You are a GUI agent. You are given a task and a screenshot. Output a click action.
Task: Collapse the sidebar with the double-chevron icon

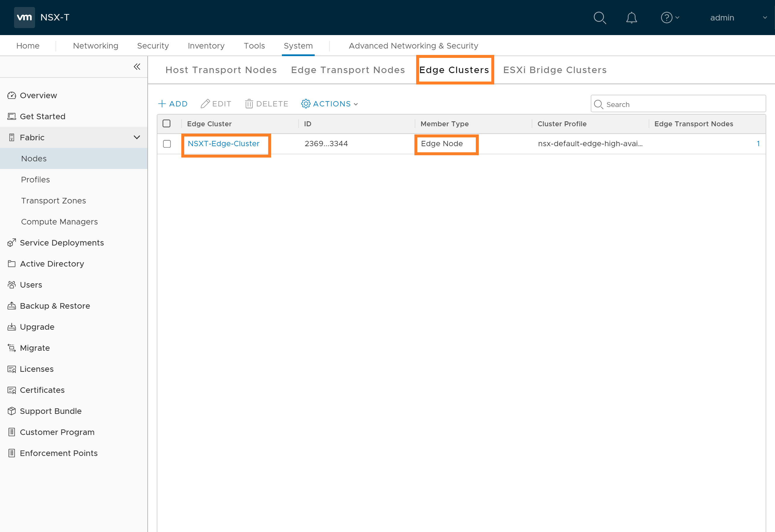pos(137,67)
